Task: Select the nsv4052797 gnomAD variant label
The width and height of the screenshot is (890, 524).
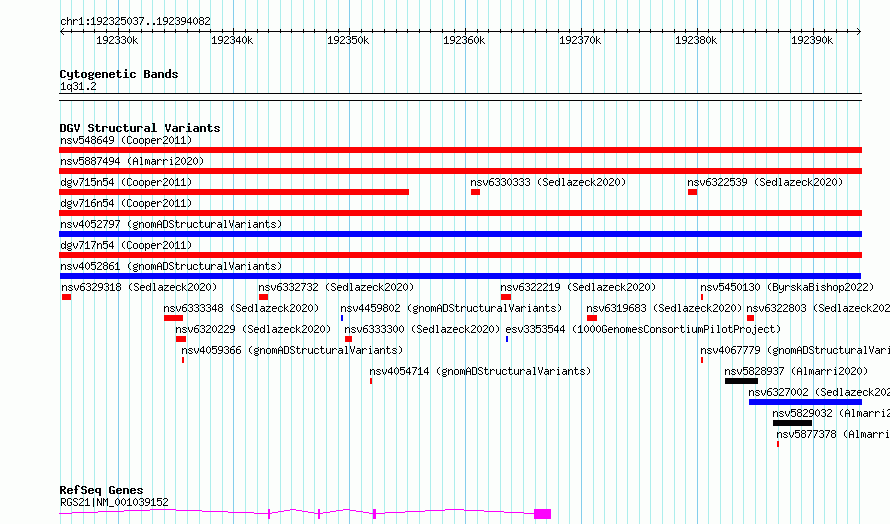Action: tap(171, 224)
